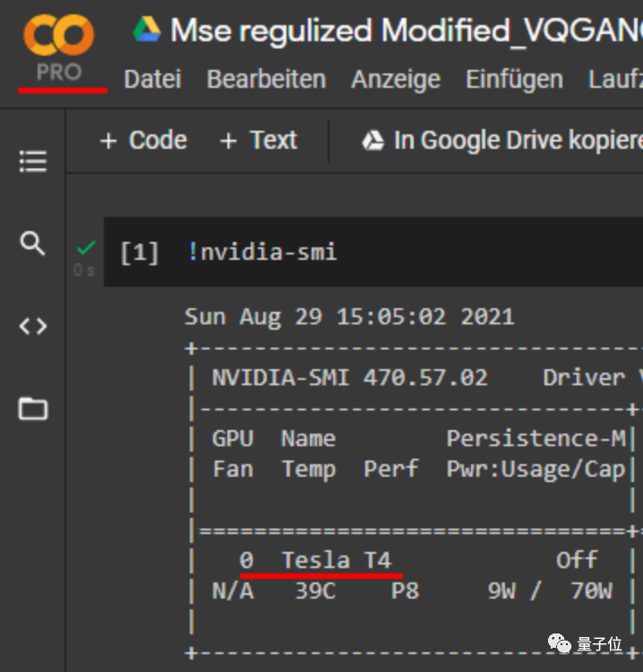Click the 'Fan' column header text
Screen dimensions: 643x672
click(233, 469)
